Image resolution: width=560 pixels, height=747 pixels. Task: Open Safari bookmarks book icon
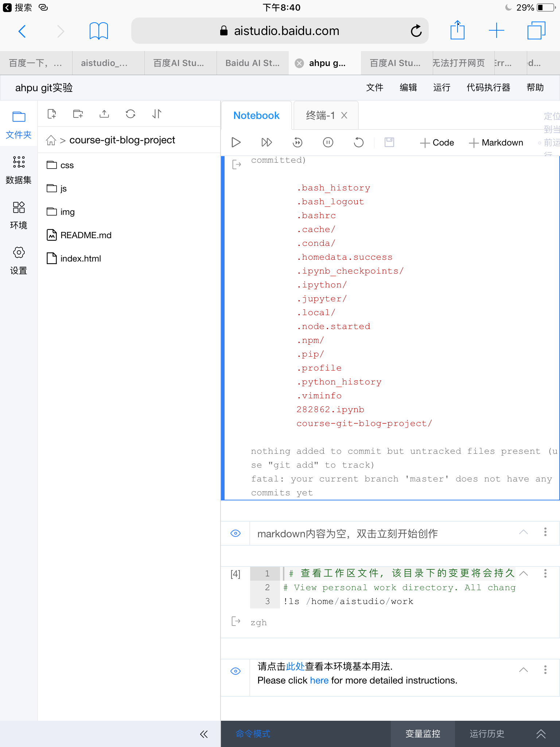pyautogui.click(x=98, y=31)
